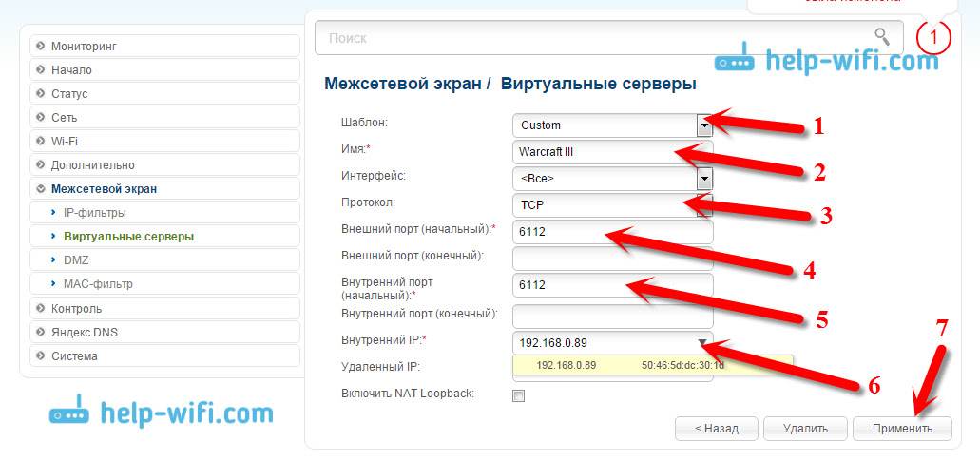Click bullet icon beside Сеть
The image size is (980, 461).
click(41, 117)
